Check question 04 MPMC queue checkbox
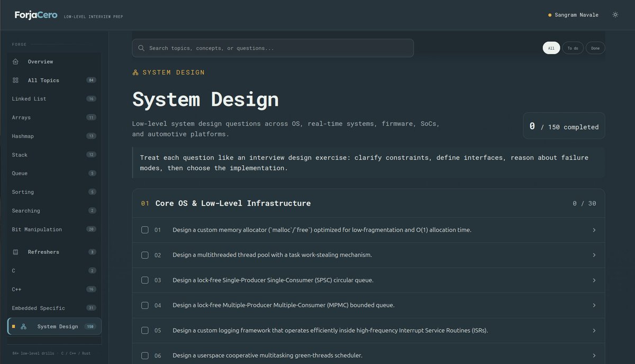This screenshot has height=364, width=635. point(145,305)
